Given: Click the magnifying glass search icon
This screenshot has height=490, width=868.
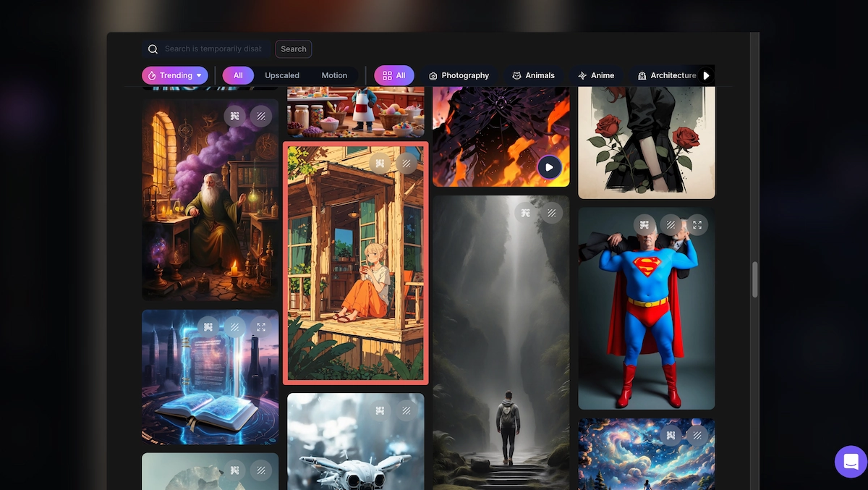Looking at the screenshot, I should coord(153,49).
